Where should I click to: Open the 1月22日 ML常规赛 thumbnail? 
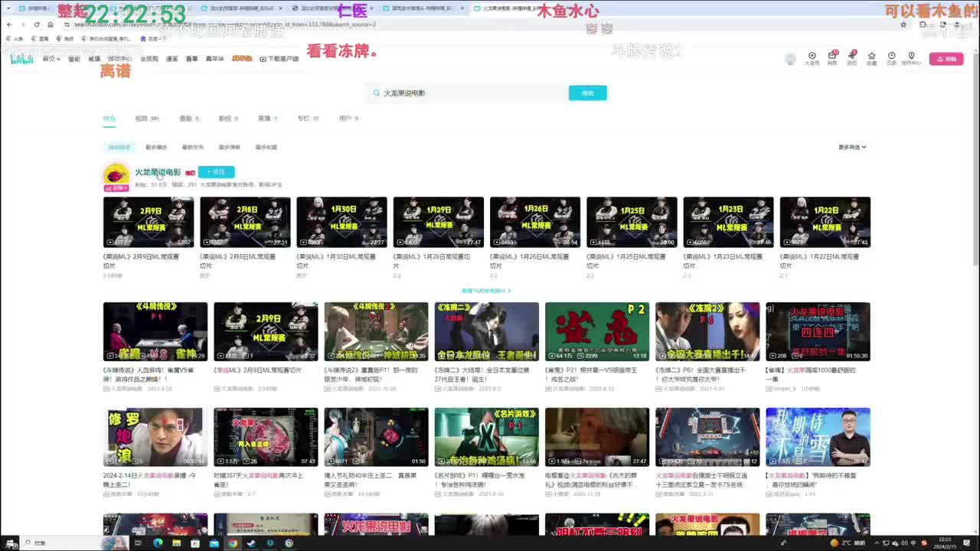tap(825, 222)
